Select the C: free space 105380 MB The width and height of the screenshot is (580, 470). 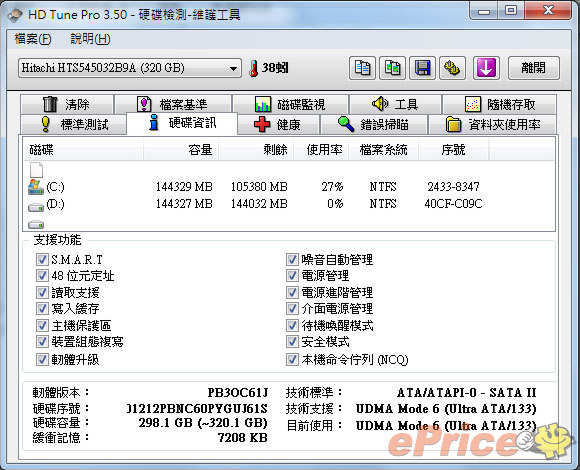pyautogui.click(x=259, y=187)
